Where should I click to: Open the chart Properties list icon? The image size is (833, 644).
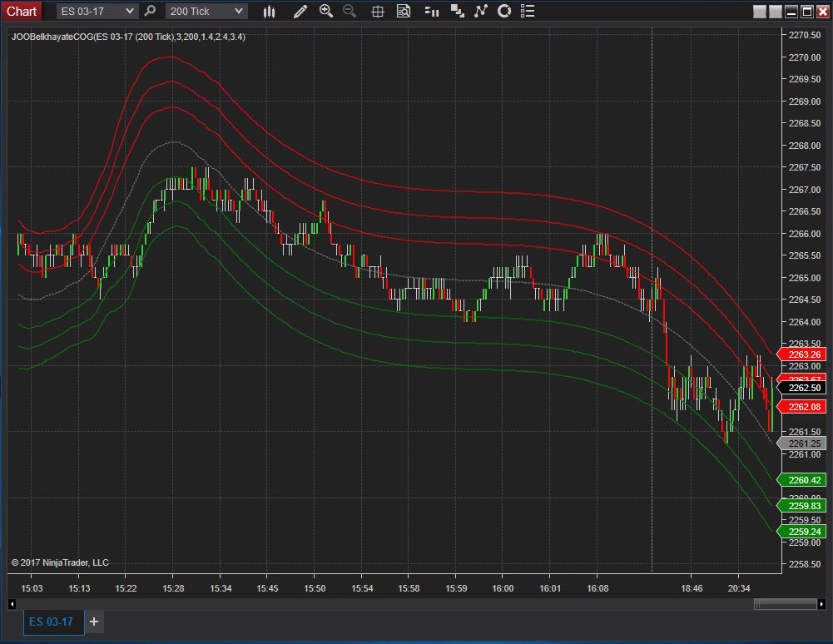coord(527,11)
